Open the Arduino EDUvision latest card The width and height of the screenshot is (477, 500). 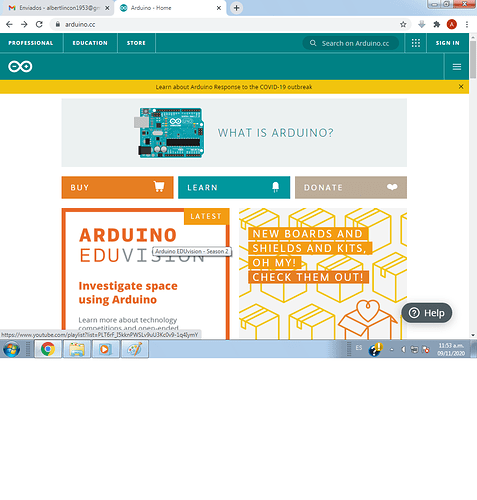tap(146, 274)
